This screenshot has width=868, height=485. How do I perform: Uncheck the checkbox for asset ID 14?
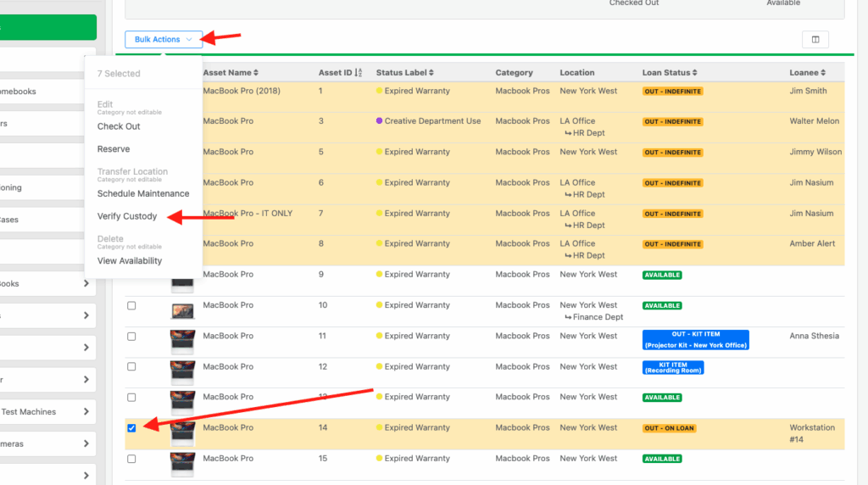point(131,428)
